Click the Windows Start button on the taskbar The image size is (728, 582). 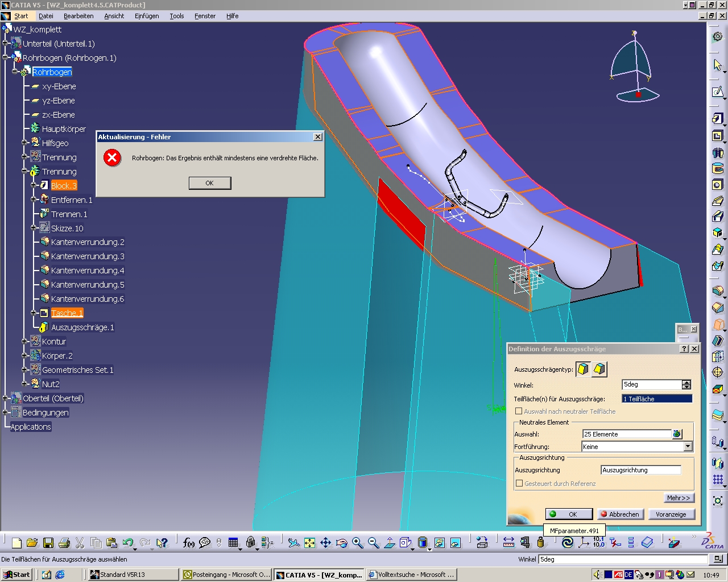[x=16, y=575]
